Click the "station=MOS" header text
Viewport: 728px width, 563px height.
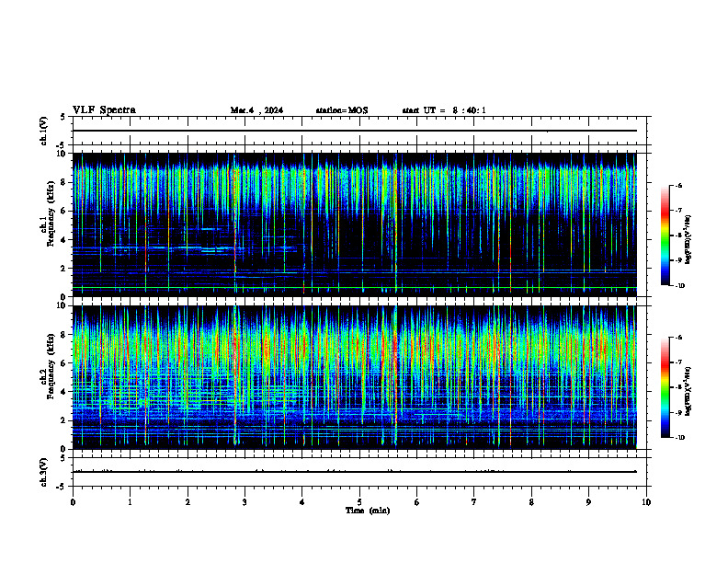pos(342,110)
